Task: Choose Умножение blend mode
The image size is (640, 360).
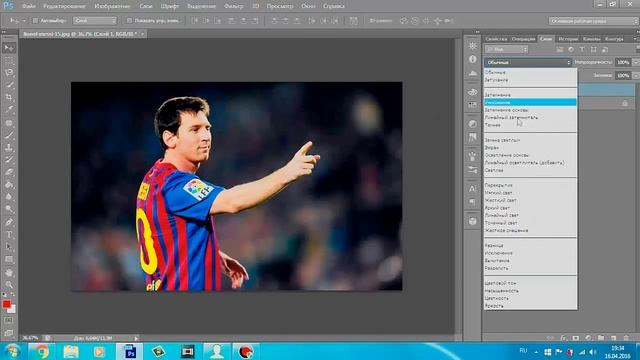Action: click(x=530, y=102)
